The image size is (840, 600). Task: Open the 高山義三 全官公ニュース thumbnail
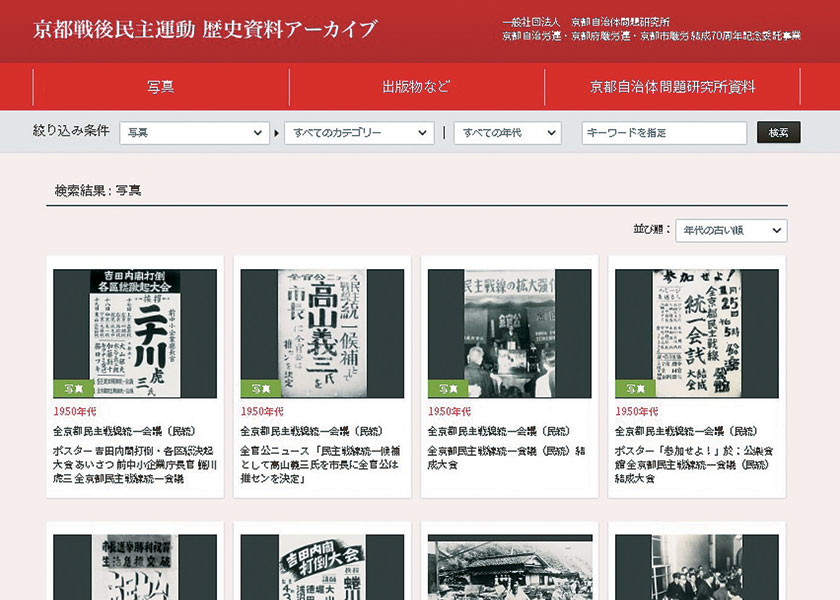[322, 333]
